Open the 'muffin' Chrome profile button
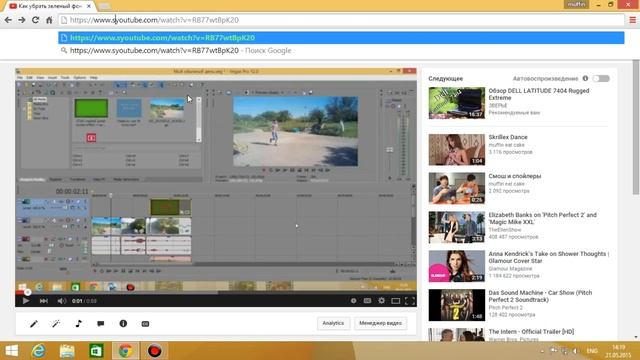The height and width of the screenshot is (360, 640). [576, 4]
